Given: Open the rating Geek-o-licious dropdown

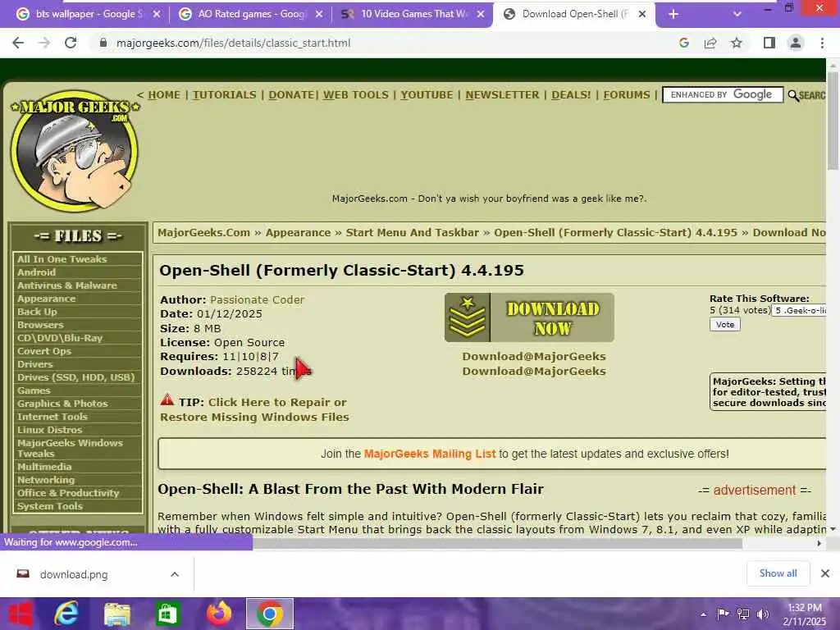Looking at the screenshot, I should click(799, 311).
